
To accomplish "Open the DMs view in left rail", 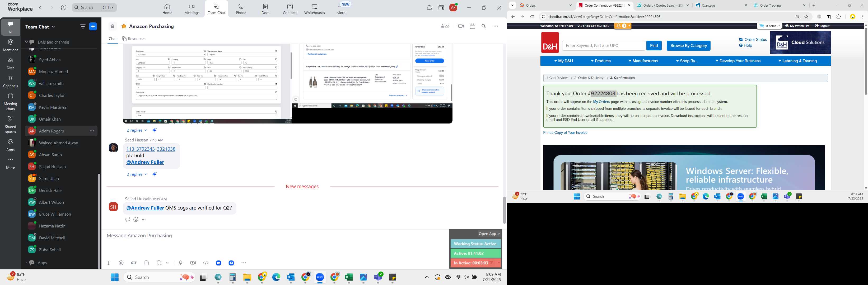I will 11,63.
